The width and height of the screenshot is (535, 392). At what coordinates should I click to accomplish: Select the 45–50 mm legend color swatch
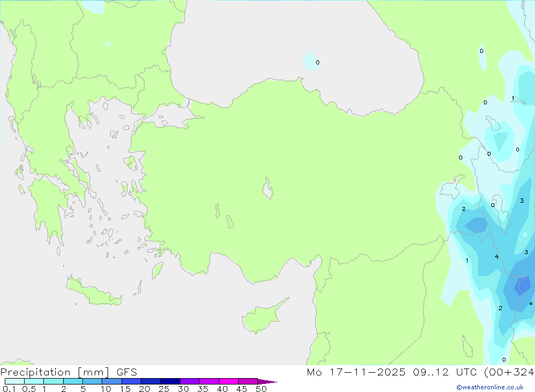(248, 381)
